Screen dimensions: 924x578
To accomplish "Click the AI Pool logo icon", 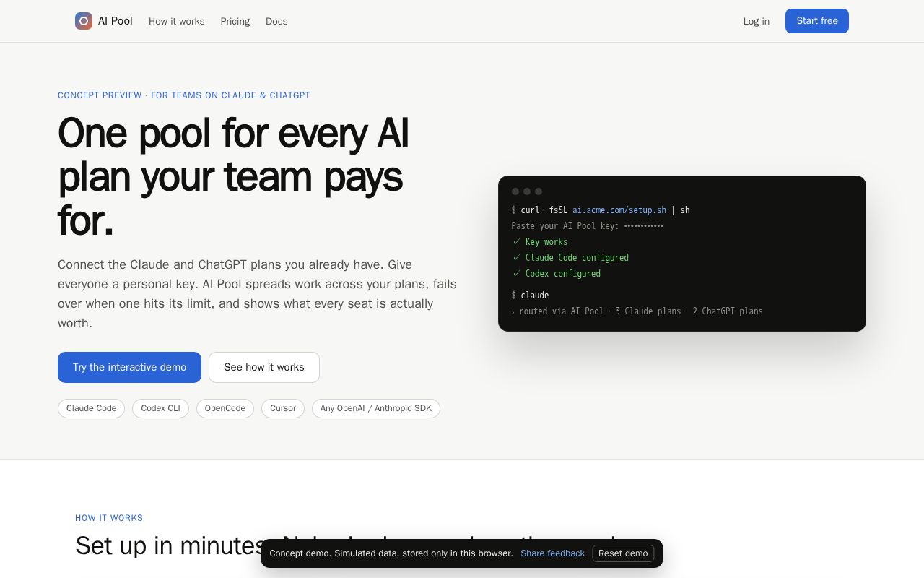I will pyautogui.click(x=84, y=21).
